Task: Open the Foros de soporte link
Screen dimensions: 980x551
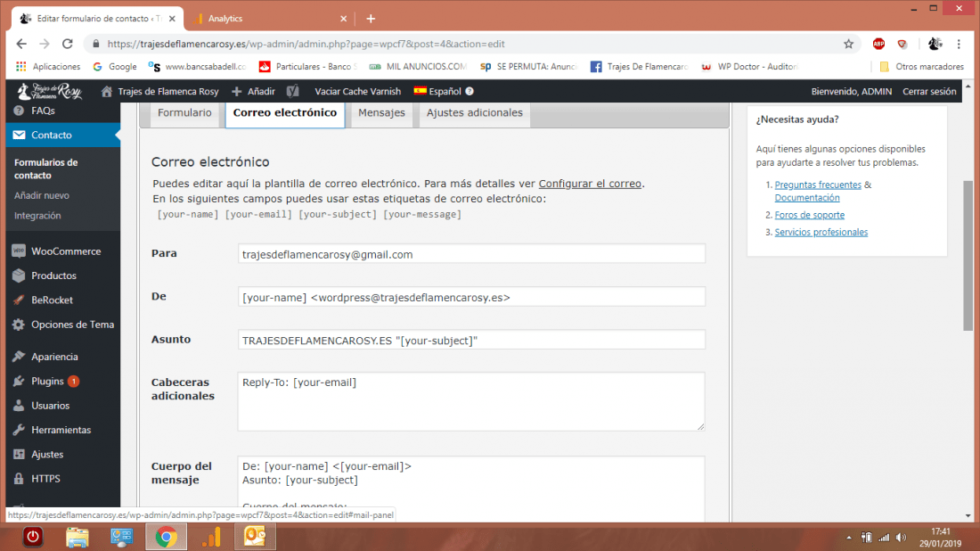Action: pyautogui.click(x=809, y=215)
